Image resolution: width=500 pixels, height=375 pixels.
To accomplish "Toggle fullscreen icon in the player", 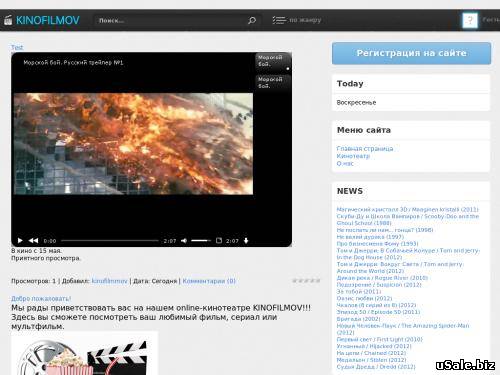I will tap(219, 240).
